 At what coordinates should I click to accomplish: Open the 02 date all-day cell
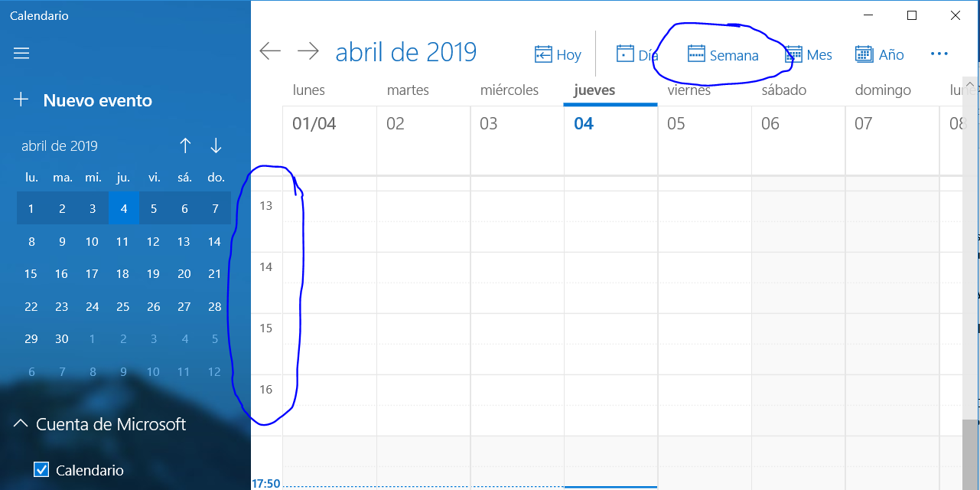424,140
